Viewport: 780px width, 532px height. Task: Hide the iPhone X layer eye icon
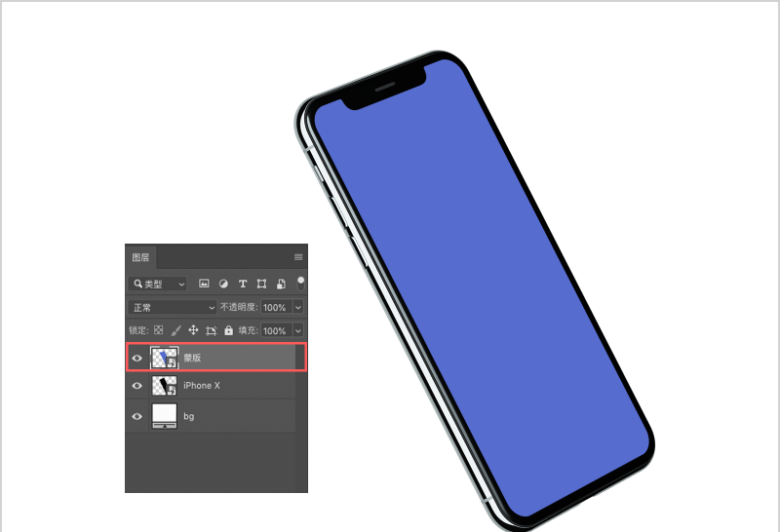click(137, 385)
